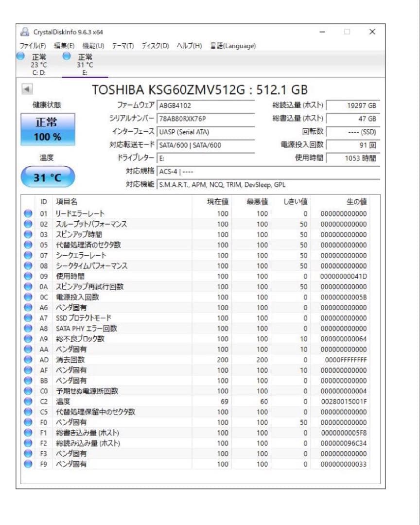Click the disk title TOSHIBA KSG60ZMV512G : 512.1 GB

pos(200,89)
